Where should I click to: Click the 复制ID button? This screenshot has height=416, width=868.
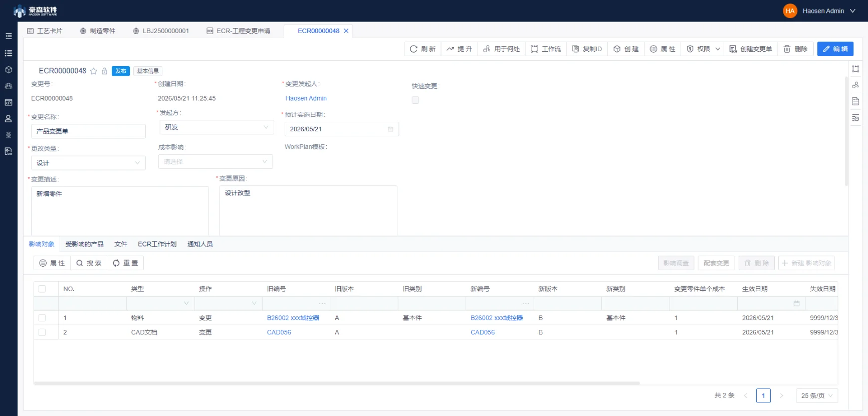coord(587,49)
